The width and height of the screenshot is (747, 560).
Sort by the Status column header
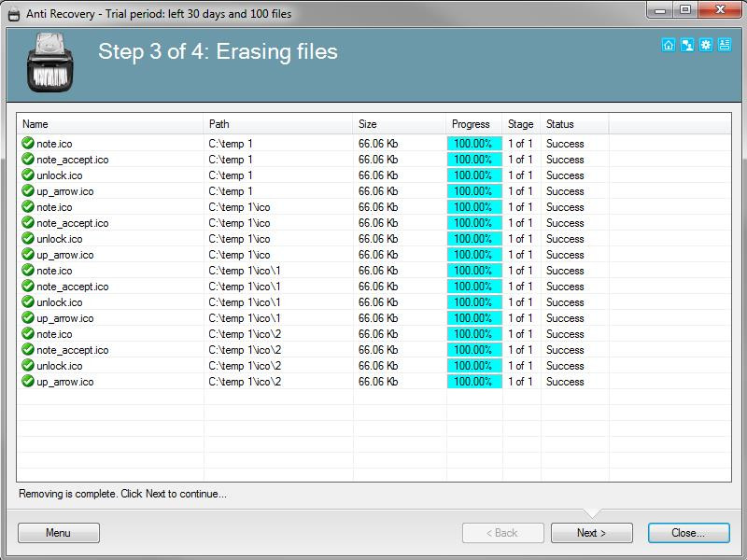574,124
